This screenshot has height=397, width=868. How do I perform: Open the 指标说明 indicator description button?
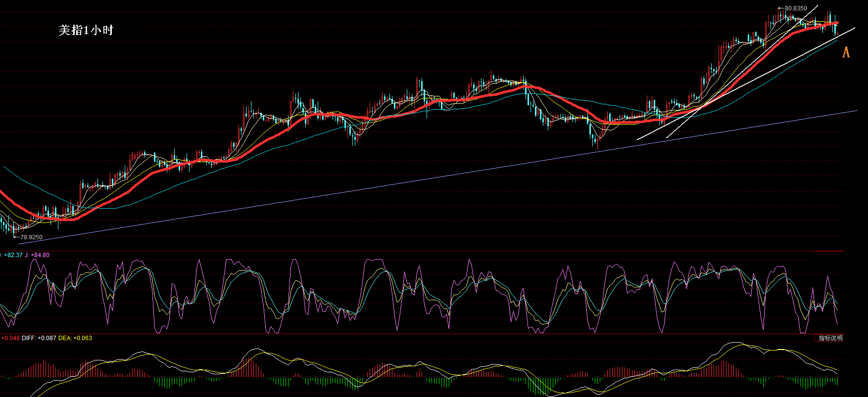pyautogui.click(x=829, y=338)
